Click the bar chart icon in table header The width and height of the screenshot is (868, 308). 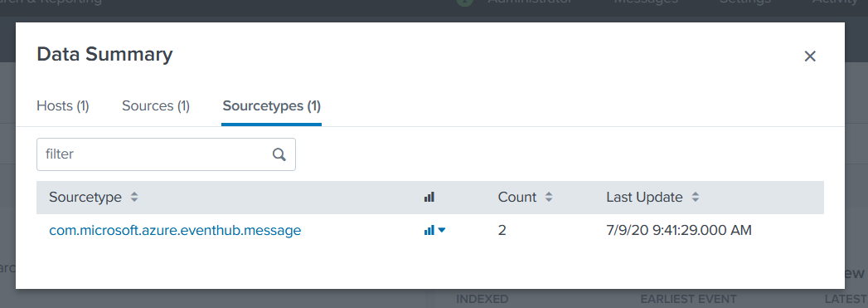point(429,198)
